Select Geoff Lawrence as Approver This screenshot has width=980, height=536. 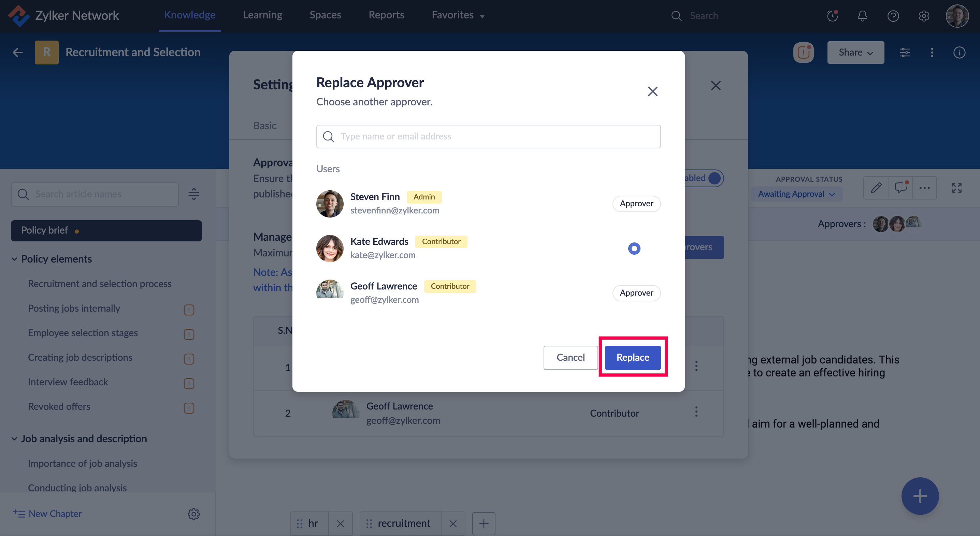[x=636, y=293]
